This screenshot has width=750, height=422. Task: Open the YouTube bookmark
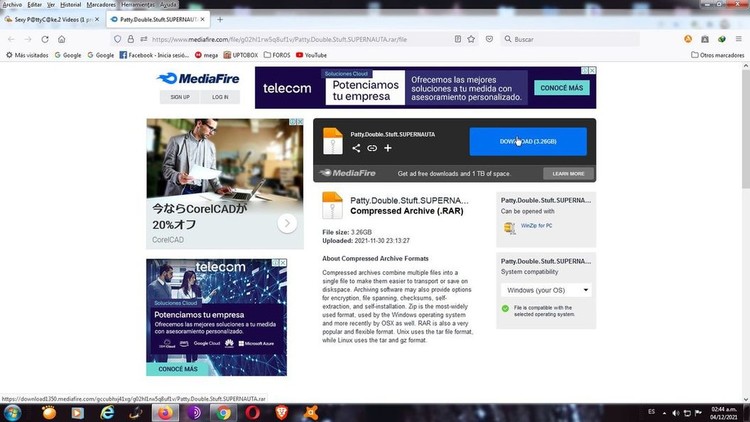[x=311, y=55]
